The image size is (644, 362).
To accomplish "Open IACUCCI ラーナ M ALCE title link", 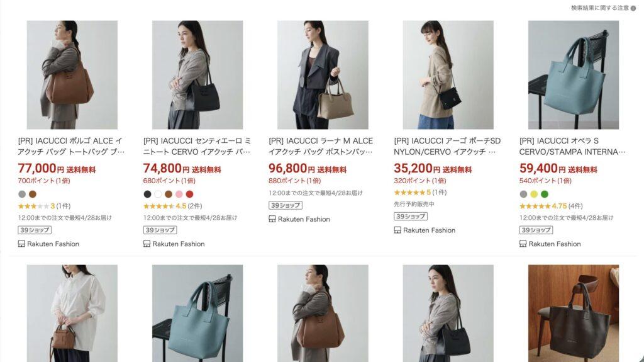I will pos(321,146).
